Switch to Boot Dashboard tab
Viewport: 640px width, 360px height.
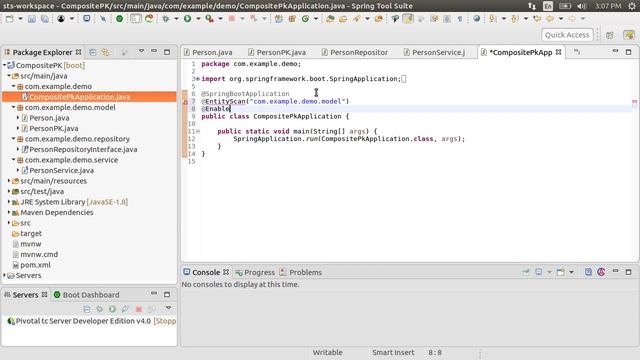click(x=87, y=295)
